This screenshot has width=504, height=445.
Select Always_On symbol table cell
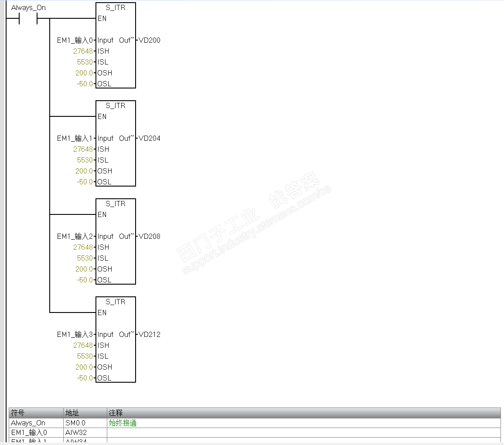pyautogui.click(x=36, y=423)
